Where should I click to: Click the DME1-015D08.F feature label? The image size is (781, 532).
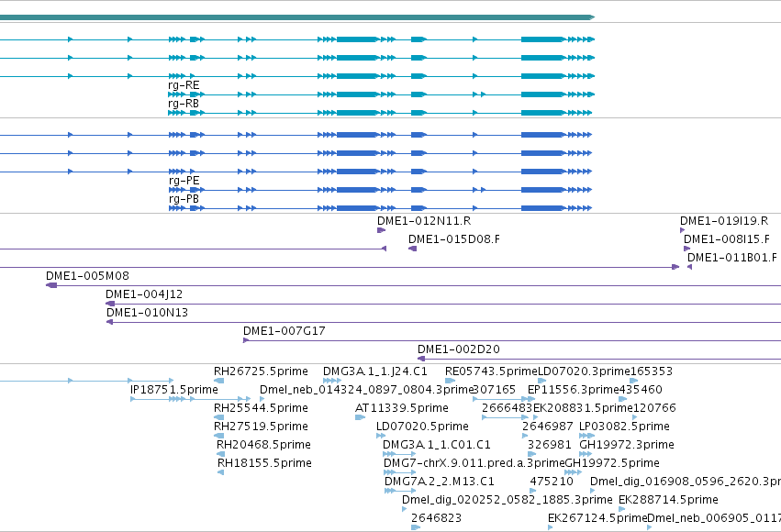point(454,239)
